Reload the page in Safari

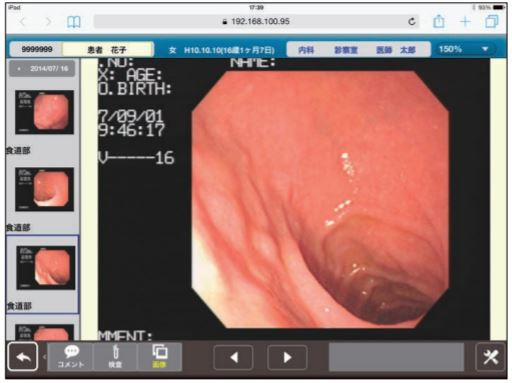[412, 22]
